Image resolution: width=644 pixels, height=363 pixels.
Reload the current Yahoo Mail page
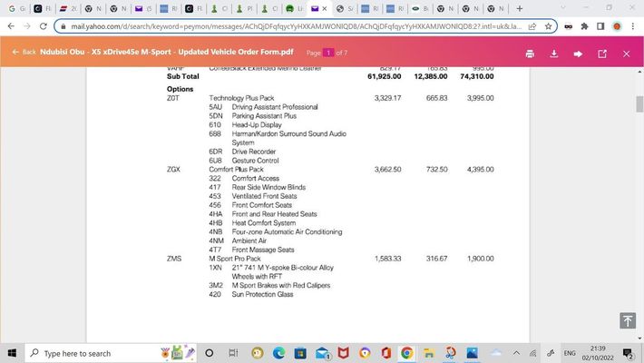44,26
